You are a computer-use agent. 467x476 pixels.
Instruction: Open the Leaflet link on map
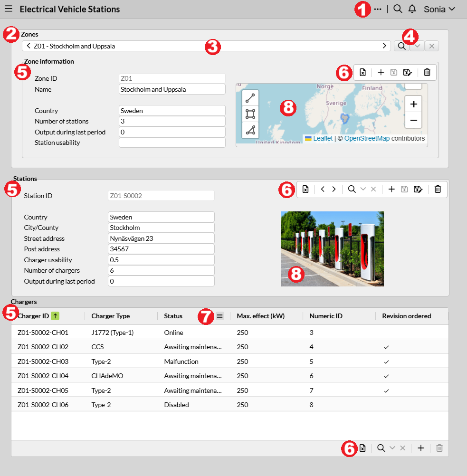[323, 138]
